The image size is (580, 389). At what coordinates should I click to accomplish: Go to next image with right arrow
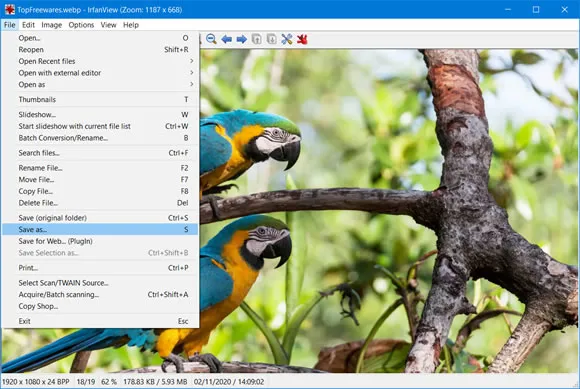[242, 39]
